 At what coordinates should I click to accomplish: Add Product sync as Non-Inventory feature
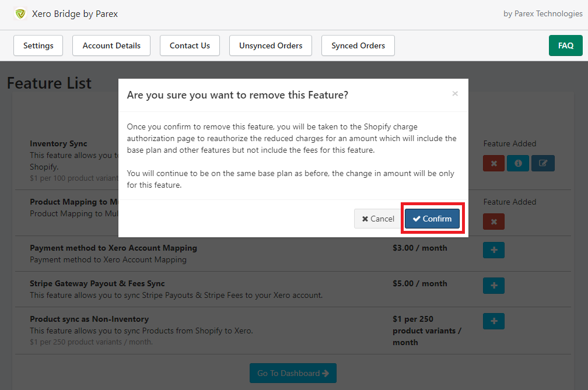(x=494, y=321)
